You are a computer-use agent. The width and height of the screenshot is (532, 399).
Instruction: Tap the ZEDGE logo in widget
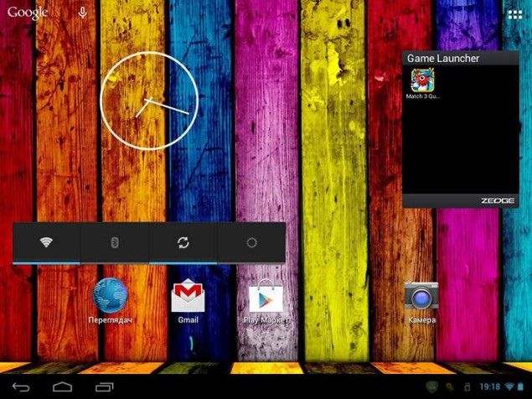coord(496,201)
